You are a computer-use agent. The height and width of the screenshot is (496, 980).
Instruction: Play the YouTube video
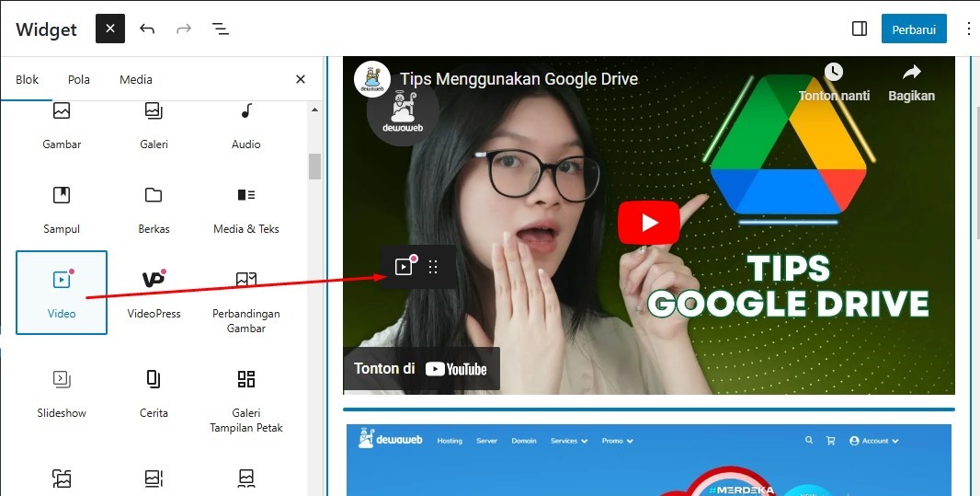[x=649, y=222]
